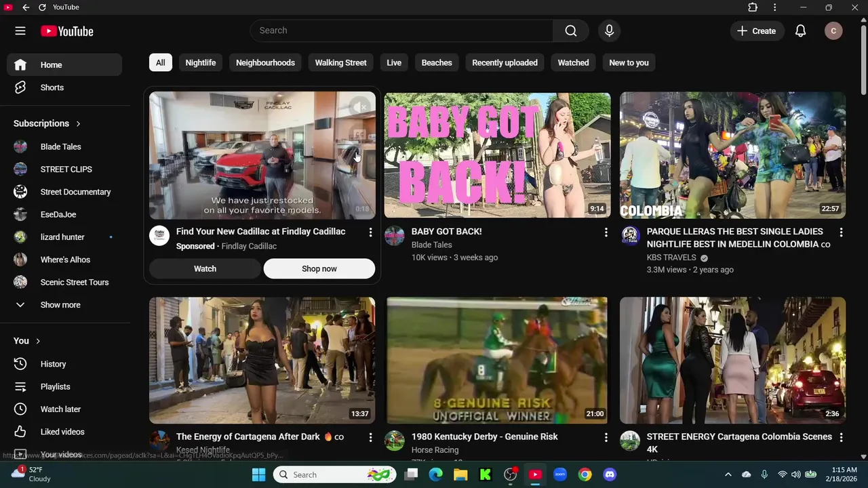This screenshot has width=868, height=488.
Task: Open STREET CLIPS subscription channel
Action: (x=64, y=169)
